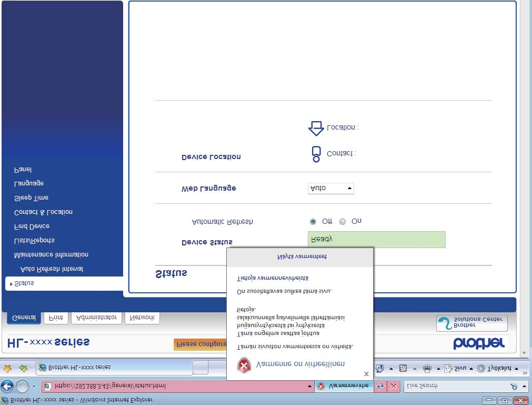Open Maintenance Information in the sidebar

point(51,254)
